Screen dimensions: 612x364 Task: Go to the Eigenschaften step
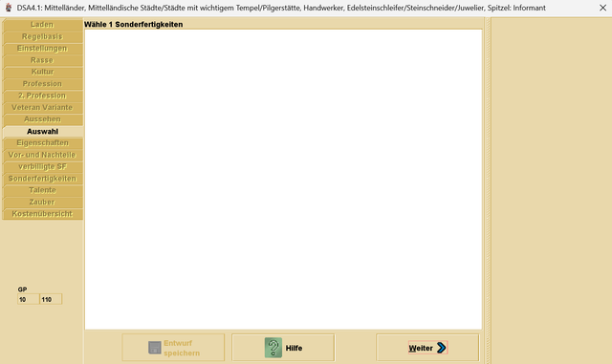[x=42, y=143]
